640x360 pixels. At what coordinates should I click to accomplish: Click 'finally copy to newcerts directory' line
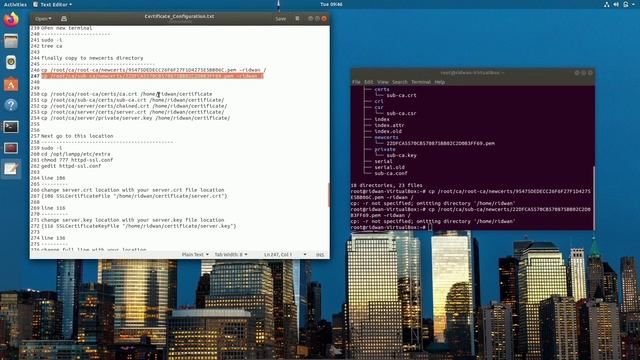click(x=92, y=58)
